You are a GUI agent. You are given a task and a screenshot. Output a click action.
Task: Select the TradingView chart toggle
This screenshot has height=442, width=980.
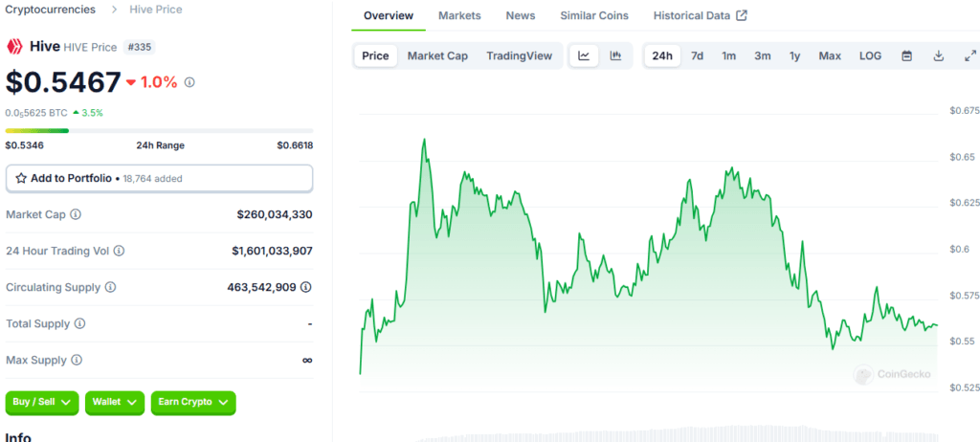point(520,55)
